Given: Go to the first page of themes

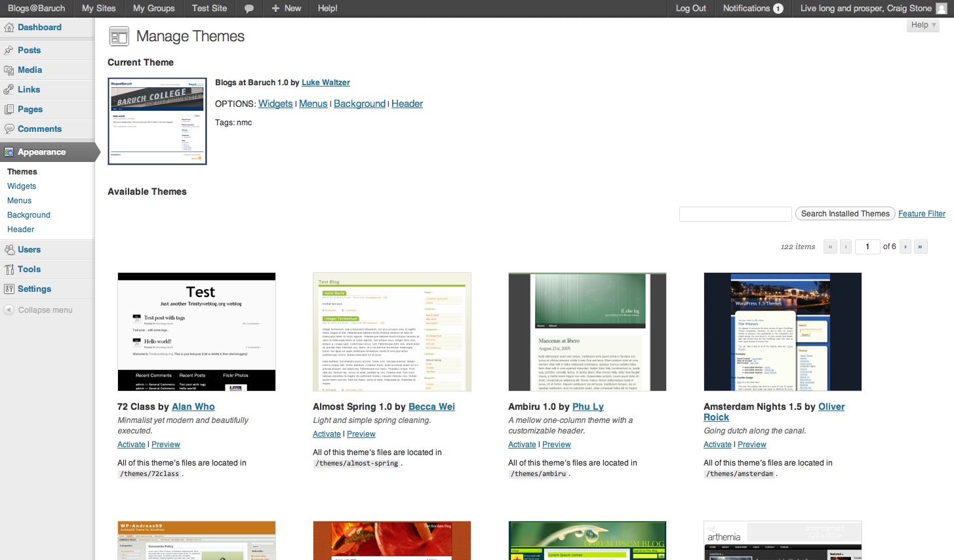Looking at the screenshot, I should (830, 247).
